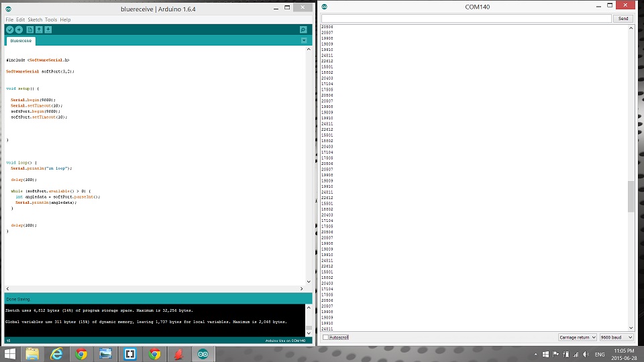Create a new sketch via toolbar icon

pyautogui.click(x=30, y=29)
